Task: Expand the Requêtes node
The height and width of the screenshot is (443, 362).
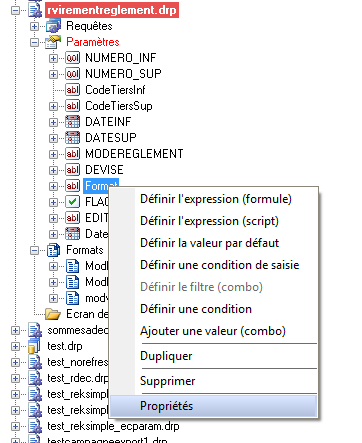Action: coord(34,26)
